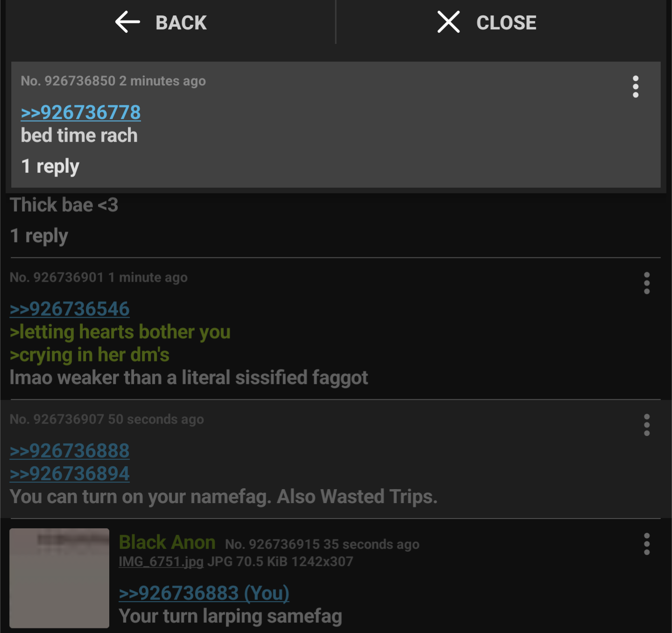Open three-dot menu for post 926736907

pos(646,425)
